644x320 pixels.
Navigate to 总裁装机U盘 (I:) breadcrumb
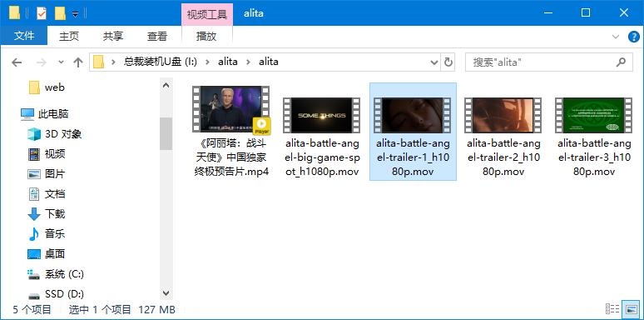coord(161,62)
